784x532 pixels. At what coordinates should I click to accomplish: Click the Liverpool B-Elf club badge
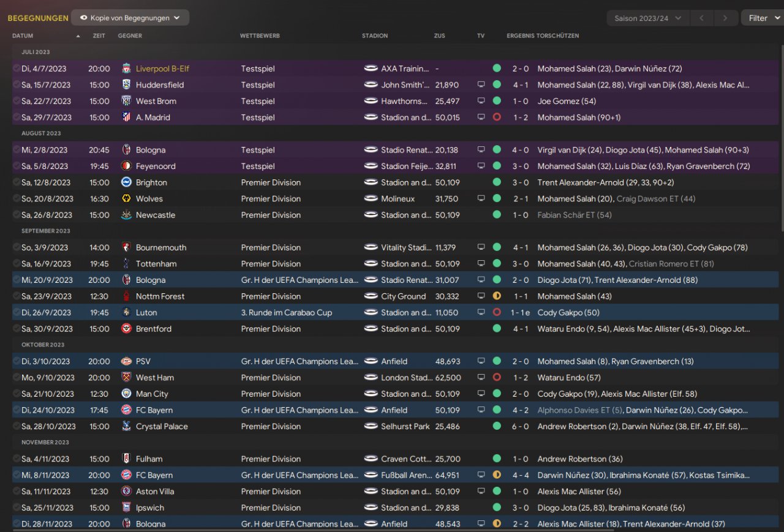click(x=126, y=69)
